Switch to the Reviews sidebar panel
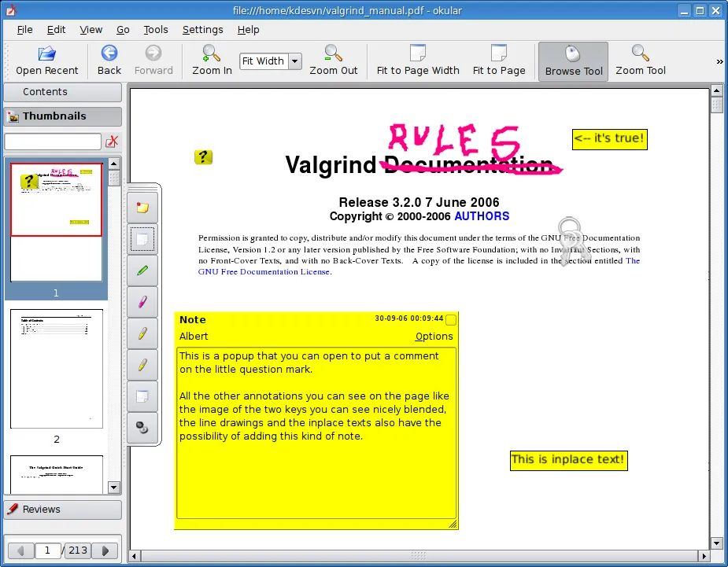 pos(63,509)
